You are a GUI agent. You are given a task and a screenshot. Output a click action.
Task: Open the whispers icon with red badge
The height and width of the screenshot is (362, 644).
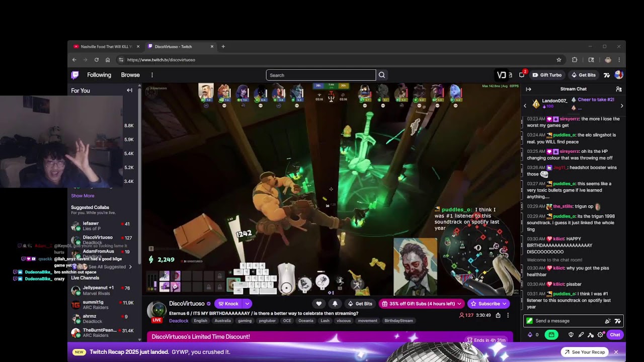tap(522, 74)
